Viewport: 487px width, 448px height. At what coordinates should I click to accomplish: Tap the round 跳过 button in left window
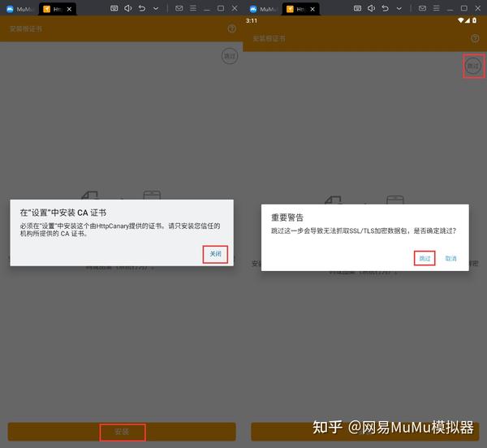230,56
